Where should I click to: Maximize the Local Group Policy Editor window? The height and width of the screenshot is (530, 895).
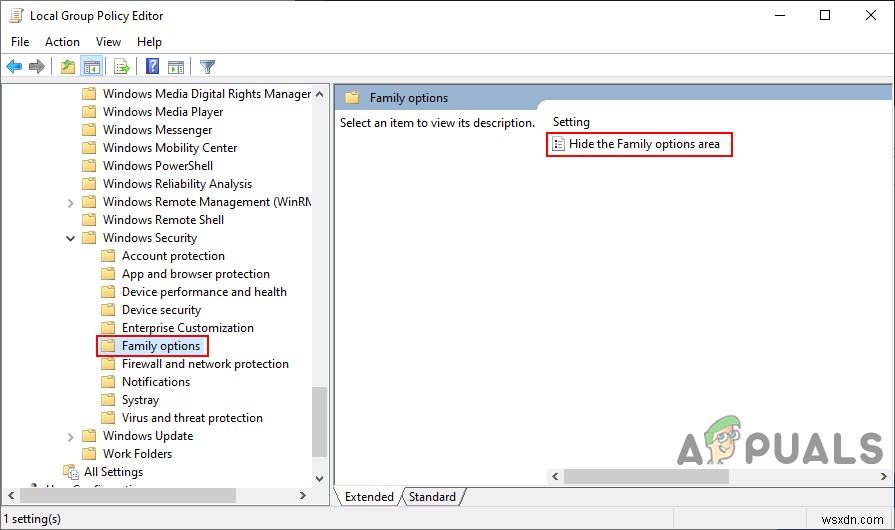coord(825,15)
